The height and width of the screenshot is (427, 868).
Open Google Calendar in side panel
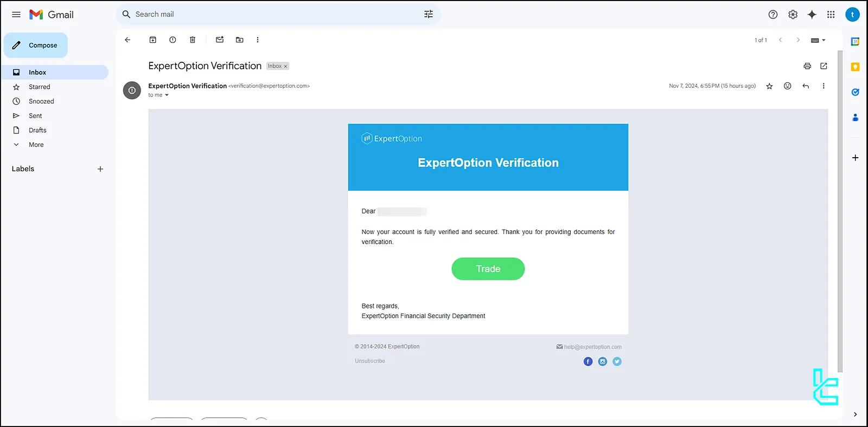pos(855,42)
